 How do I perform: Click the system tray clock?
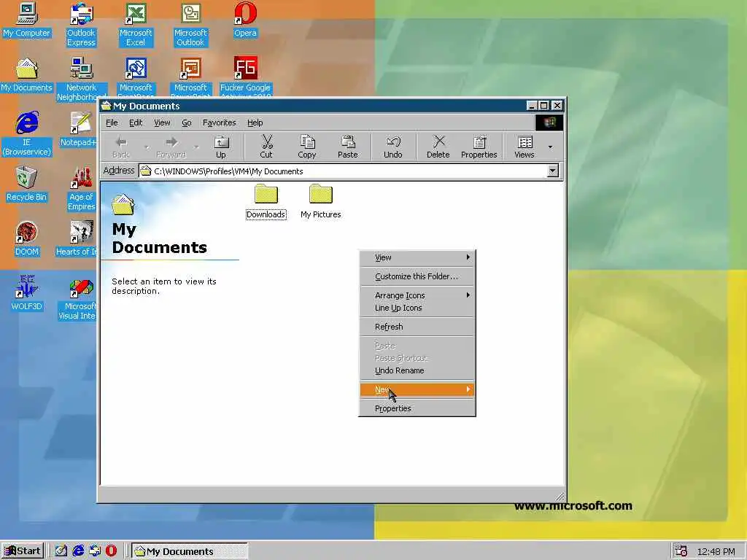coord(716,551)
